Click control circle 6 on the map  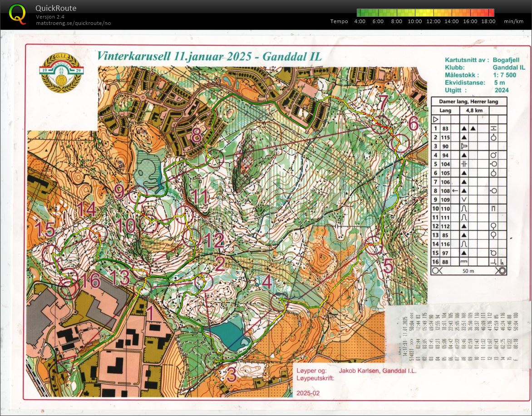[x=400, y=143]
